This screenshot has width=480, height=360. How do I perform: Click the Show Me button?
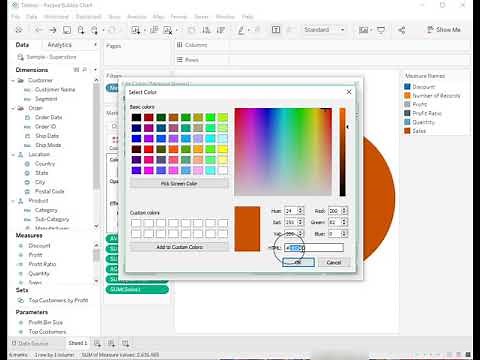point(444,30)
